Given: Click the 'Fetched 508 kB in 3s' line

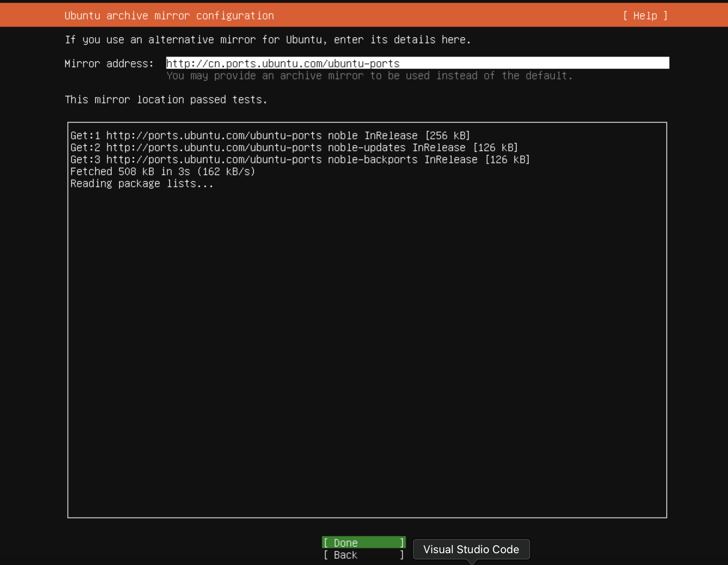Looking at the screenshot, I should tap(163, 171).
